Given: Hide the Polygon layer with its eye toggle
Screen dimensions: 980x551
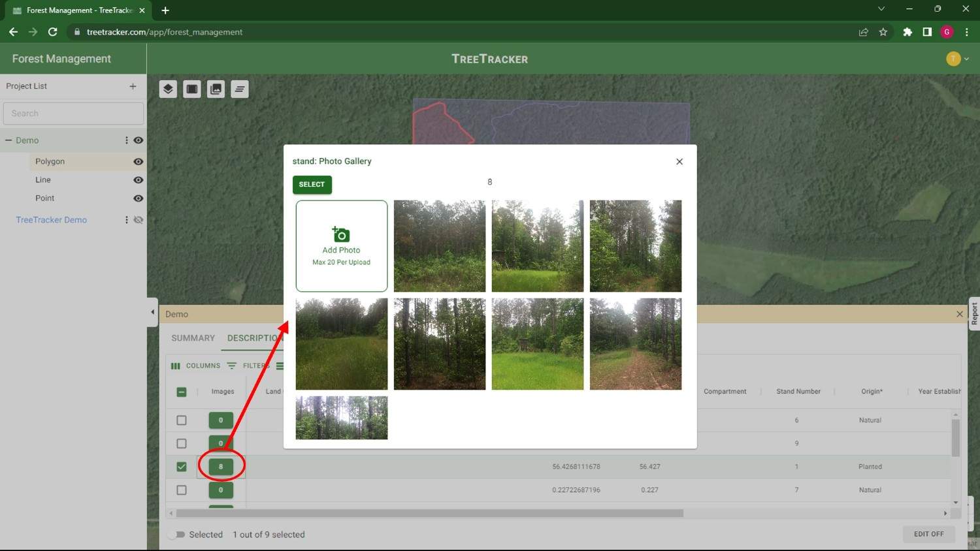Looking at the screenshot, I should point(138,161).
